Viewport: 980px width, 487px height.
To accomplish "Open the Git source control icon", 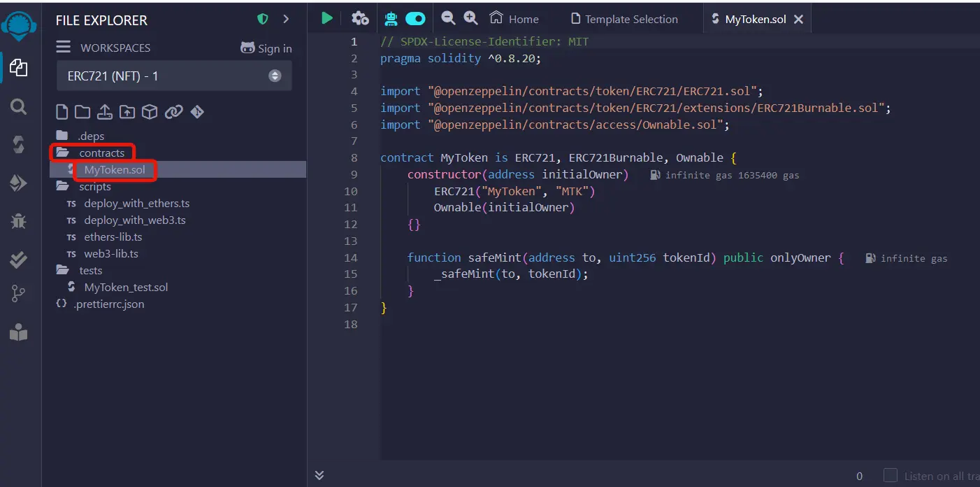I will 19,295.
